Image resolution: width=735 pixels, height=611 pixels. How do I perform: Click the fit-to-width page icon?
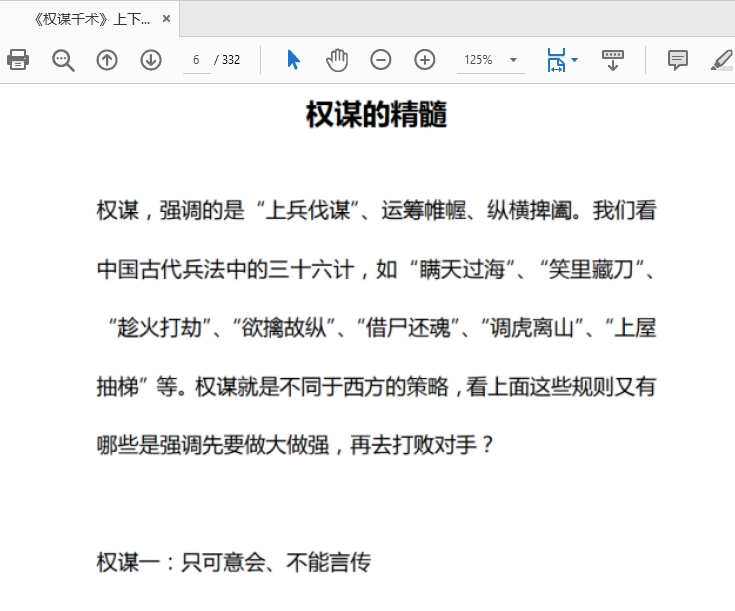click(555, 60)
